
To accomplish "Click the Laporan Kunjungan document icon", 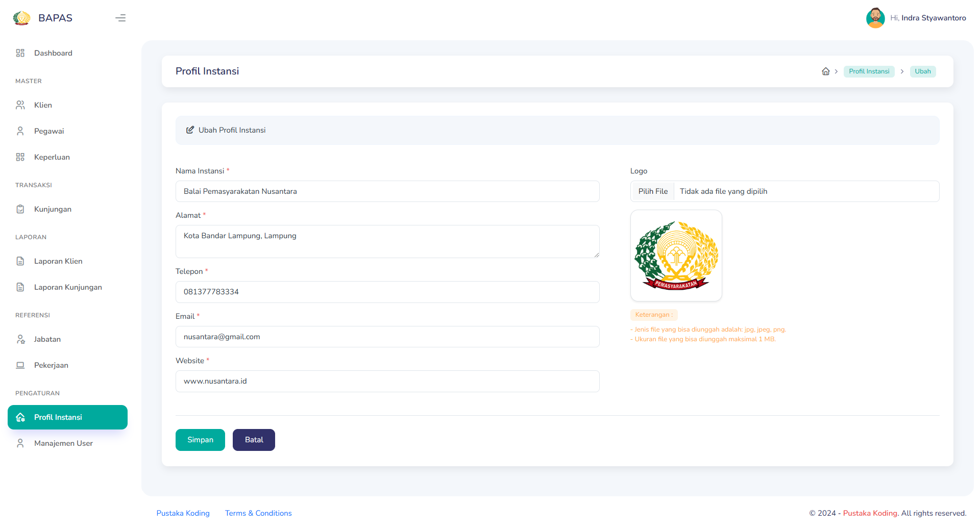I will click(x=20, y=287).
